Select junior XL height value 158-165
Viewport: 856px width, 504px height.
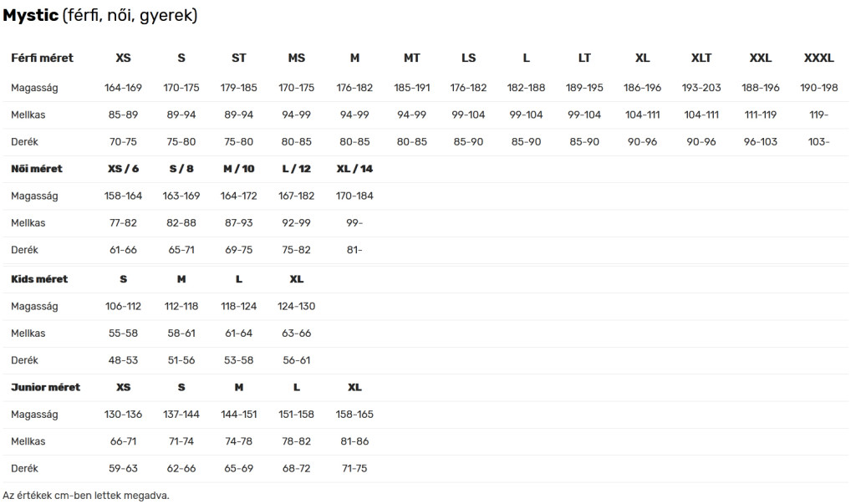pyautogui.click(x=354, y=415)
